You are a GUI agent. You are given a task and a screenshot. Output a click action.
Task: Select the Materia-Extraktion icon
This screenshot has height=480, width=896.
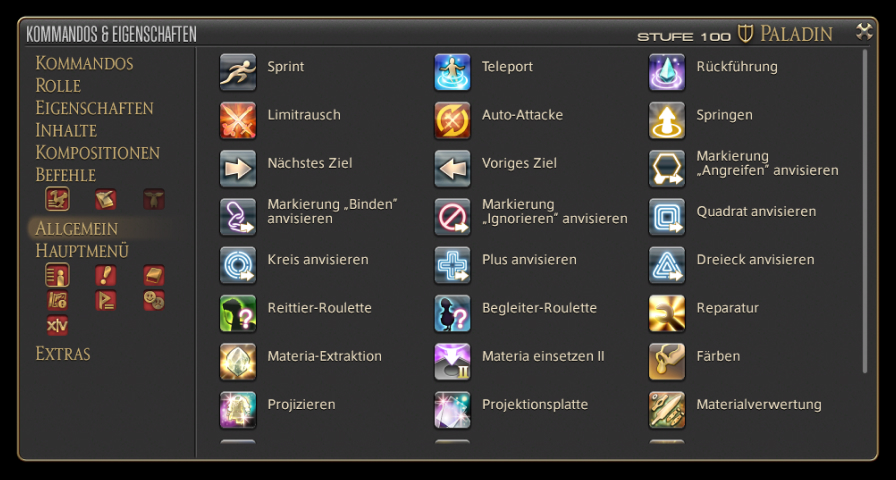(x=238, y=362)
